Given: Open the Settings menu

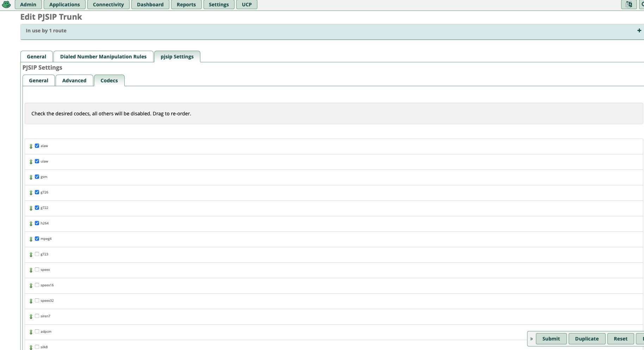Looking at the screenshot, I should pos(219,5).
